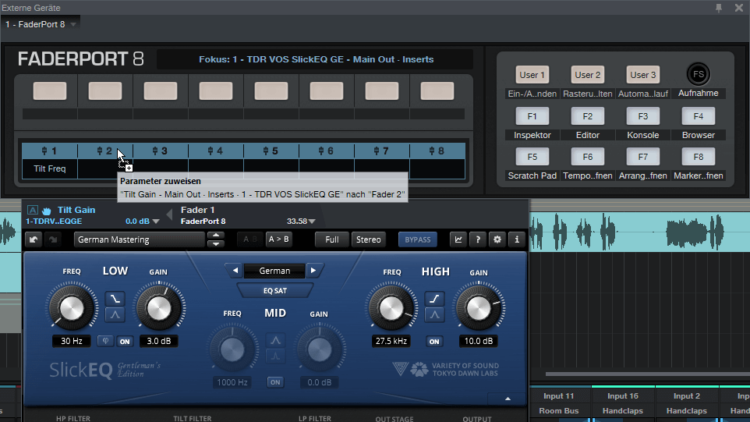
Task: Collapse the plugin lower section with up arrow
Action: (507, 399)
